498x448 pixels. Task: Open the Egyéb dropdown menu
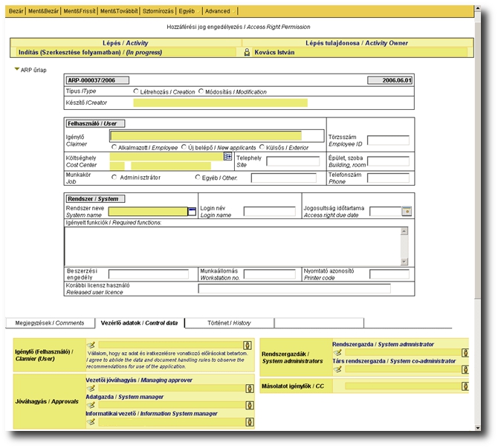pyautogui.click(x=189, y=11)
